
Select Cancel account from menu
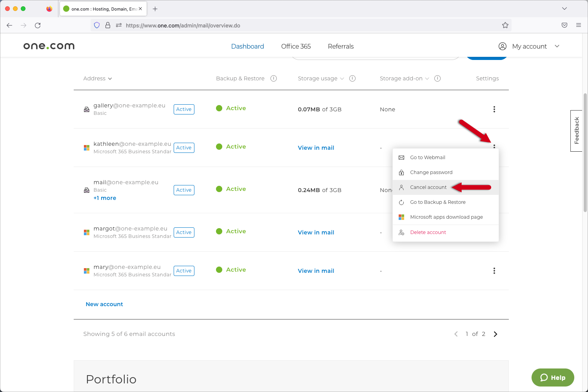(x=428, y=187)
